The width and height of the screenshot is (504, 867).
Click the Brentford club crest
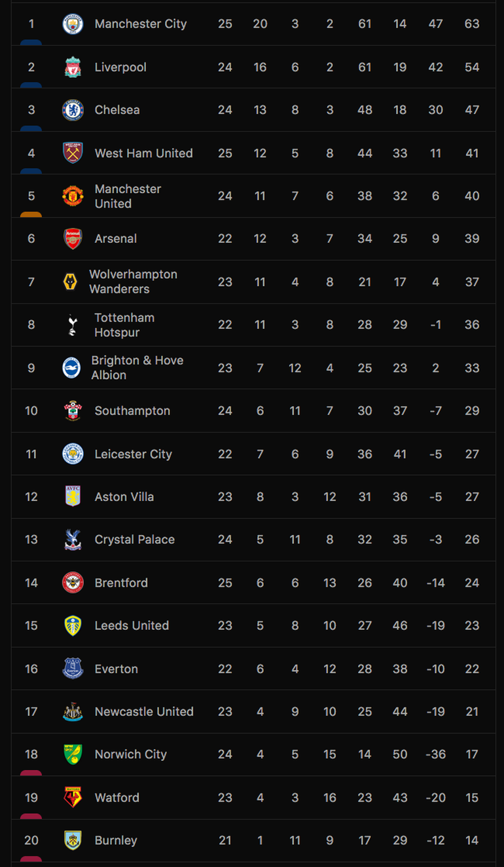coord(73,583)
